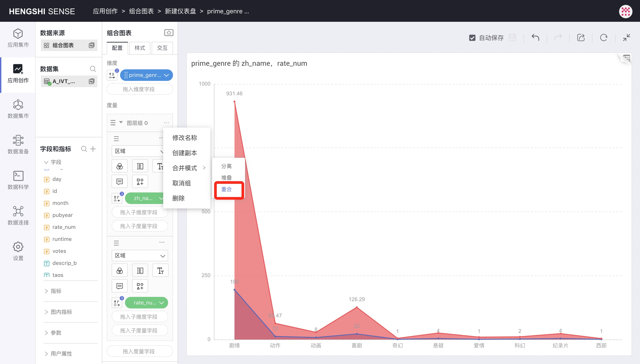Search datasets with the 数据集 magnifier
640x364 pixels.
pos(93,69)
